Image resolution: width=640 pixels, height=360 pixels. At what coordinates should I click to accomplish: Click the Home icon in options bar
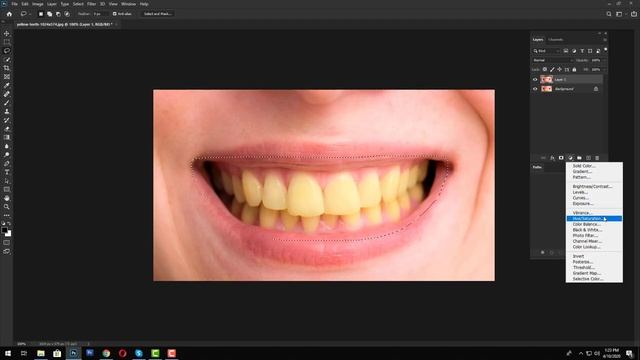click(9, 14)
